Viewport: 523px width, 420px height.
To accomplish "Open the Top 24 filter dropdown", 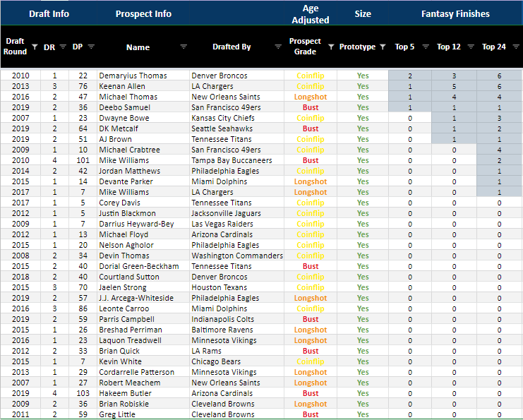I will click(516, 47).
